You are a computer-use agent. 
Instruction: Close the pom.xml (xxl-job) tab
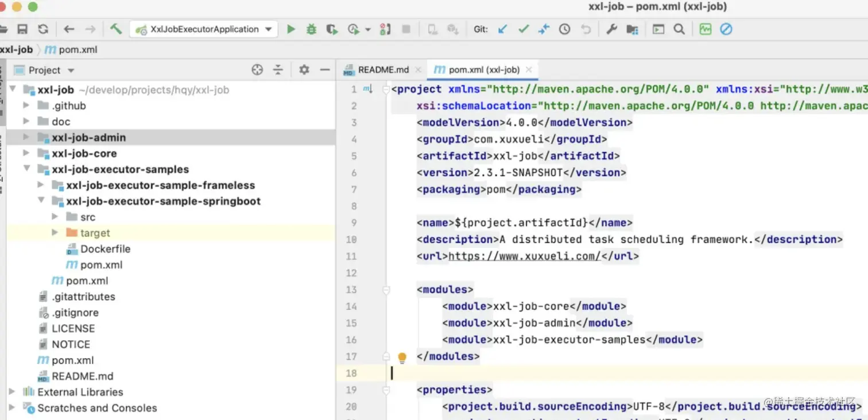(529, 70)
